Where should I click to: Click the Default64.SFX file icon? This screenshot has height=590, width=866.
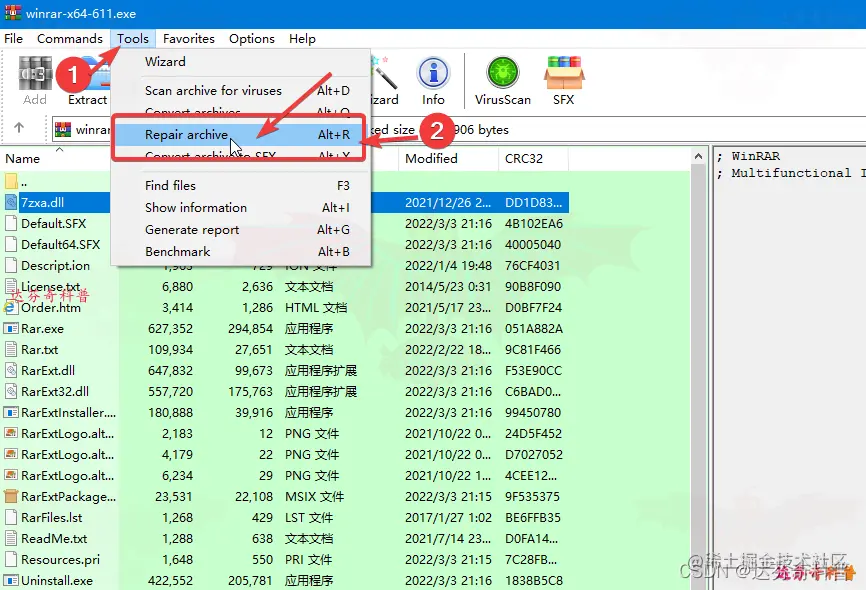click(x=11, y=244)
